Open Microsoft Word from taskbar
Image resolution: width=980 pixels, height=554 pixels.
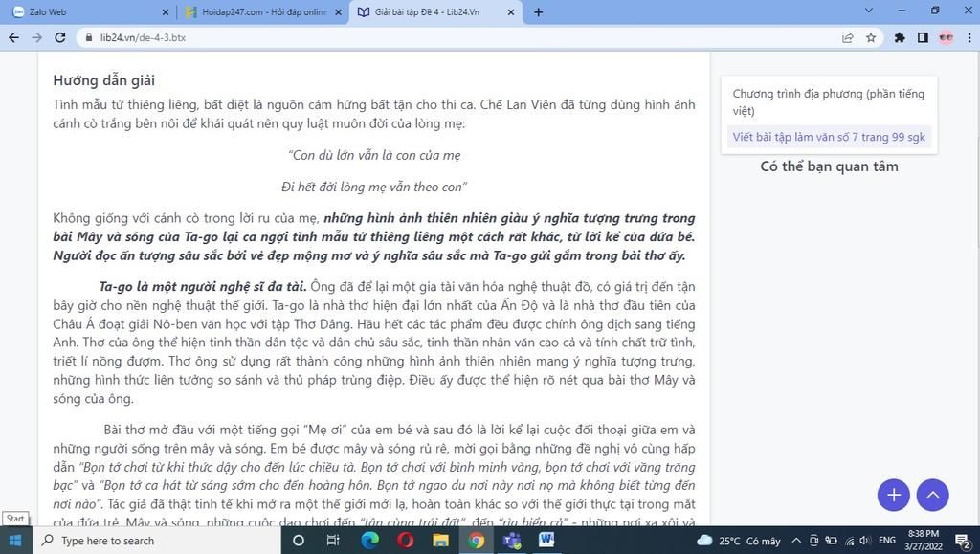click(546, 541)
